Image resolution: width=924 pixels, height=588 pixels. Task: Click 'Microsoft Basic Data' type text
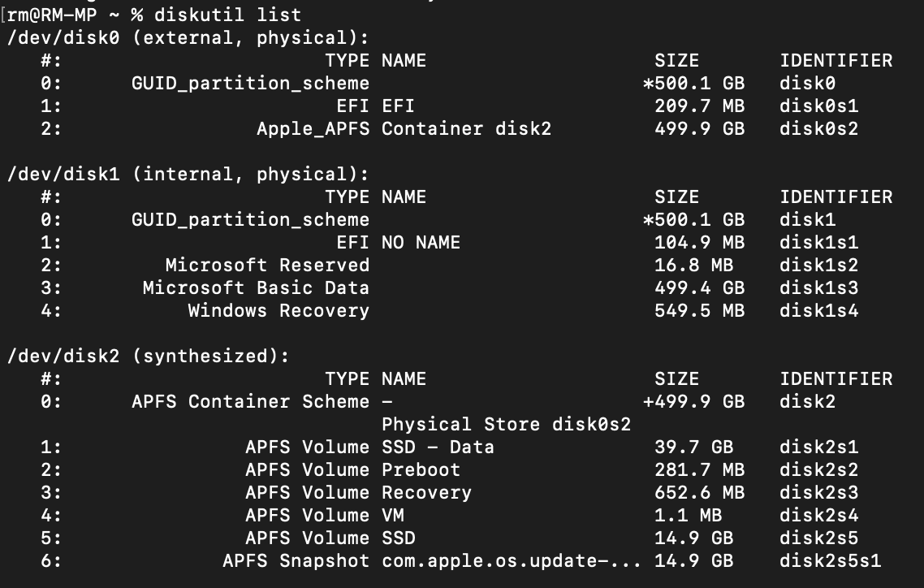[256, 288]
